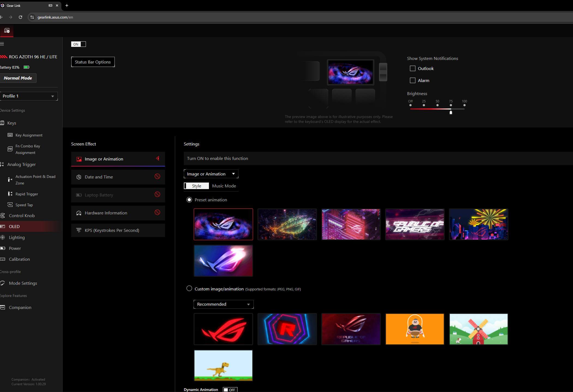Image resolution: width=573 pixels, height=392 pixels.
Task: Click the Speed Tap icon
Action: (10, 205)
